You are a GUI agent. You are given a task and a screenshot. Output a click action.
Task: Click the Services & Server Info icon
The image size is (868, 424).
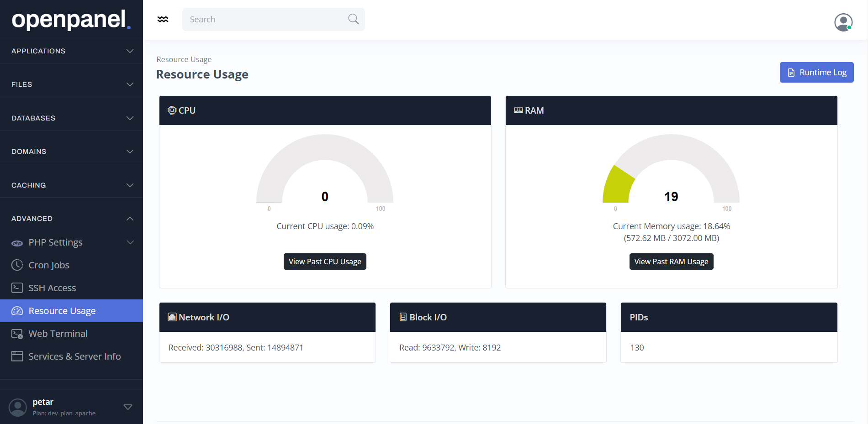[17, 356]
